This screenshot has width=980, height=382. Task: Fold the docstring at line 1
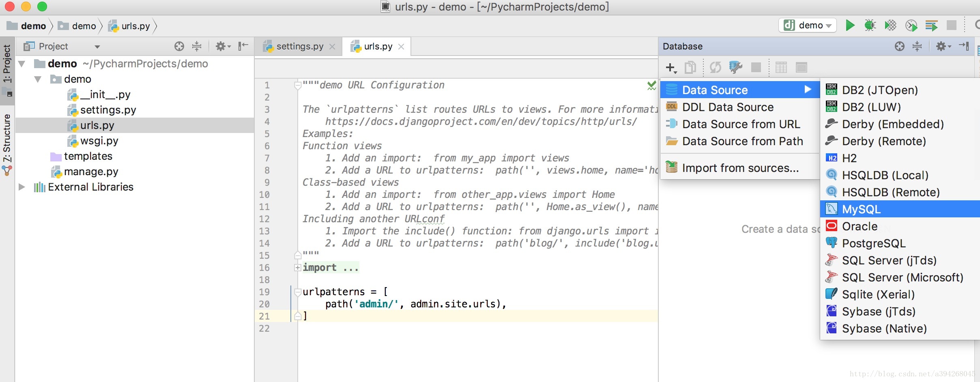[x=298, y=85]
